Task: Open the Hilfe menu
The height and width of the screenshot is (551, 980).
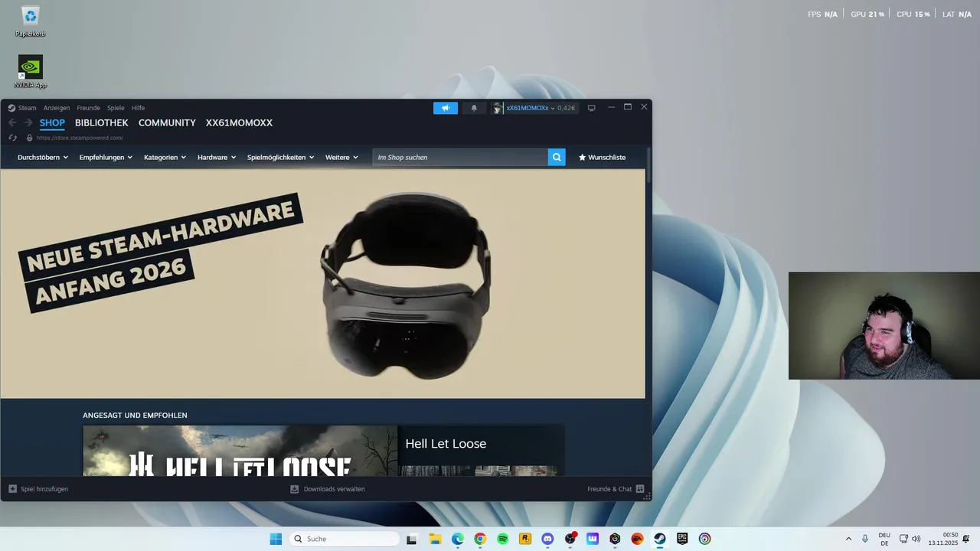Action: (138, 108)
